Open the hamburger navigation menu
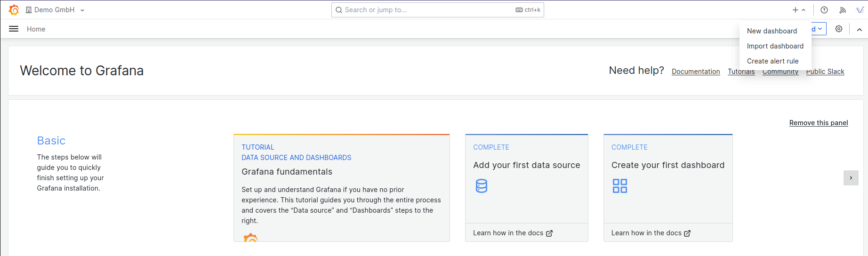The image size is (868, 256). [14, 29]
